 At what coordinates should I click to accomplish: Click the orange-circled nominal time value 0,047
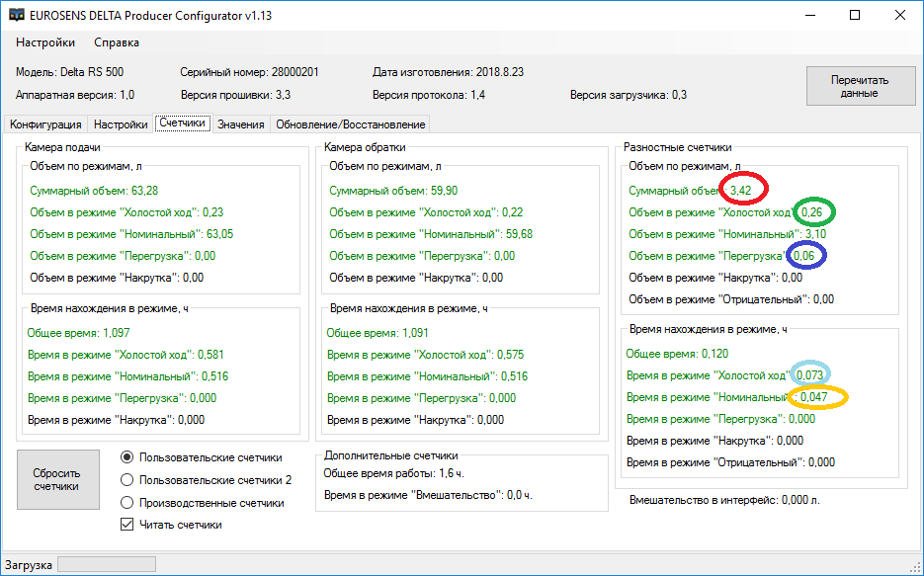pyautogui.click(x=816, y=397)
